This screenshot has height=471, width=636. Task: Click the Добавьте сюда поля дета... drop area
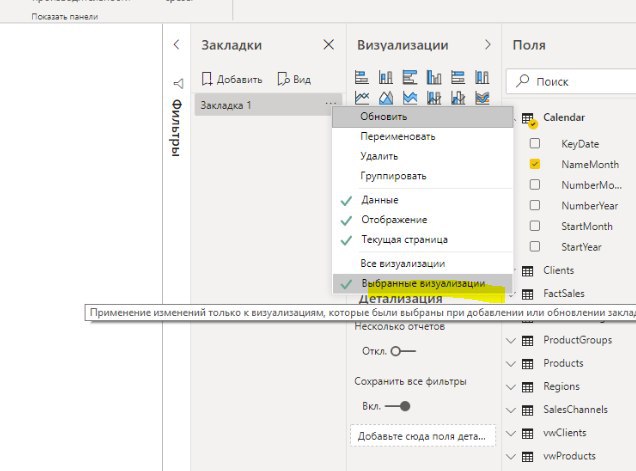(x=423, y=436)
